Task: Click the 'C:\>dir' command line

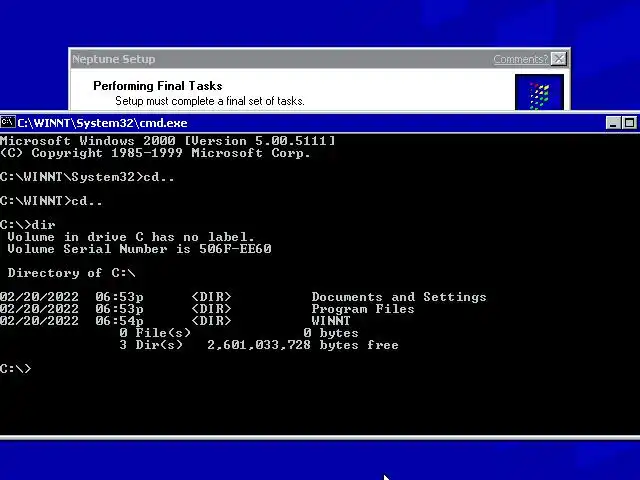Action: 28,225
